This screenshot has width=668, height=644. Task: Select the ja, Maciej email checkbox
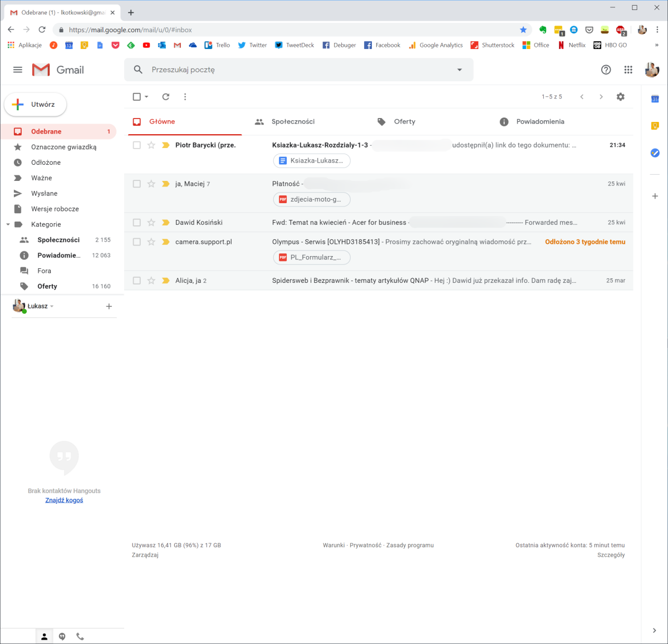click(x=137, y=184)
